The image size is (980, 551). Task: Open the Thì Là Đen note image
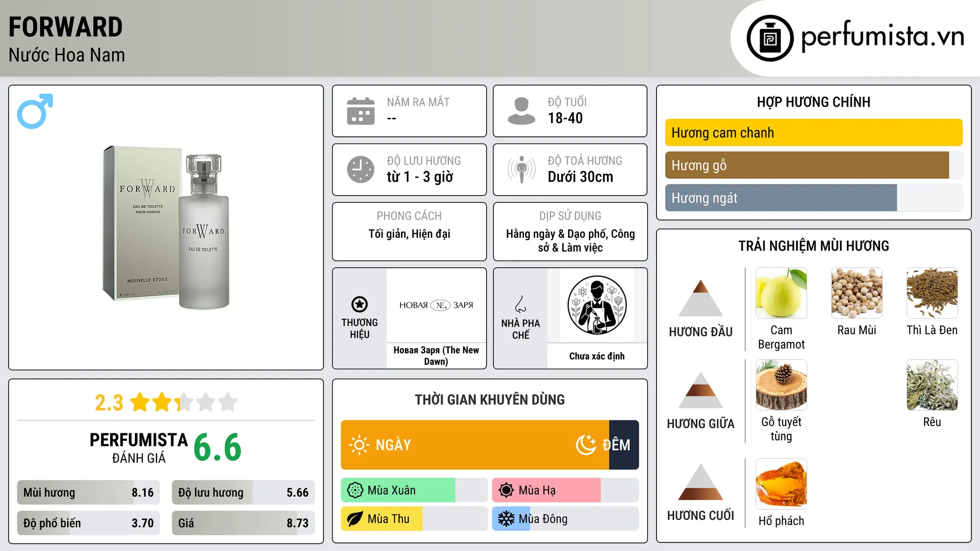(x=932, y=293)
